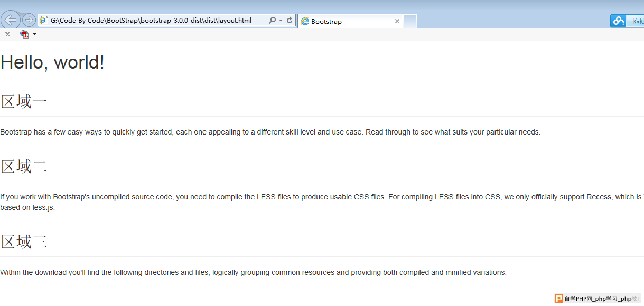Click the 区域二 heading
644x306 pixels.
24,167
